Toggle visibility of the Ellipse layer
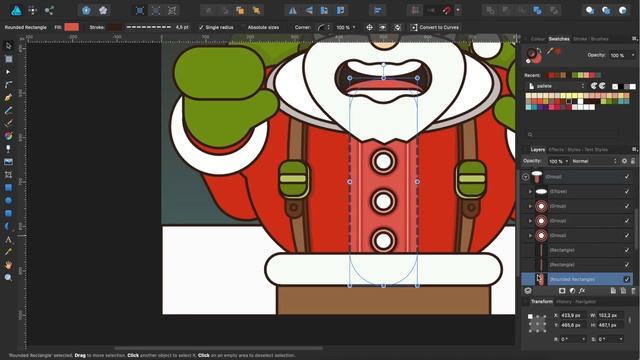This screenshot has height=360, width=640. click(x=627, y=191)
